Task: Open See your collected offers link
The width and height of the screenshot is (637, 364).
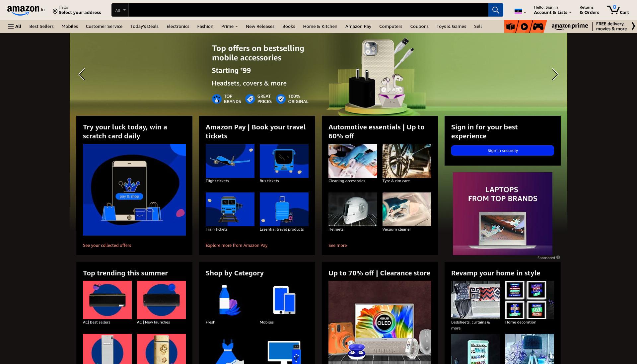Action: coord(107,245)
